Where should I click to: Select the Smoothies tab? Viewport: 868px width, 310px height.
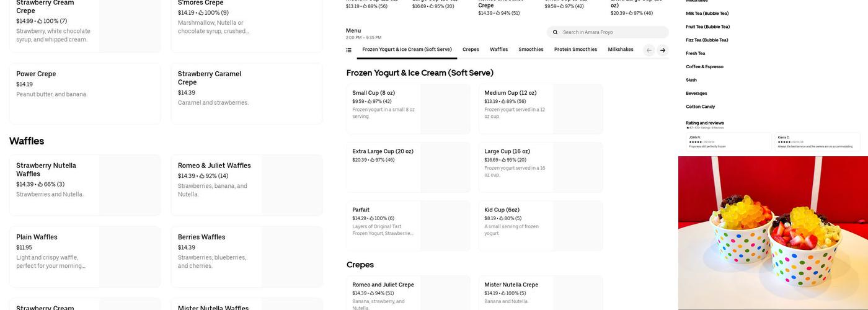[531, 50]
